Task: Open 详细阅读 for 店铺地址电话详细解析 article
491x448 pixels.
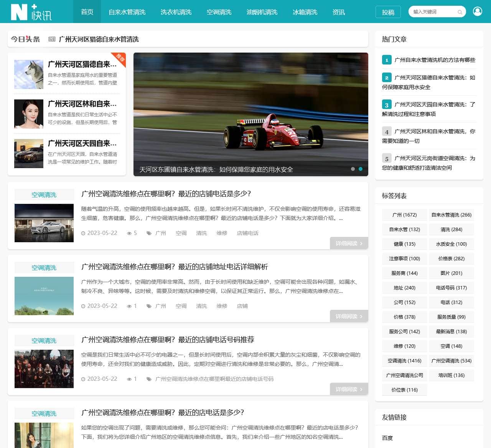Action: (349, 316)
